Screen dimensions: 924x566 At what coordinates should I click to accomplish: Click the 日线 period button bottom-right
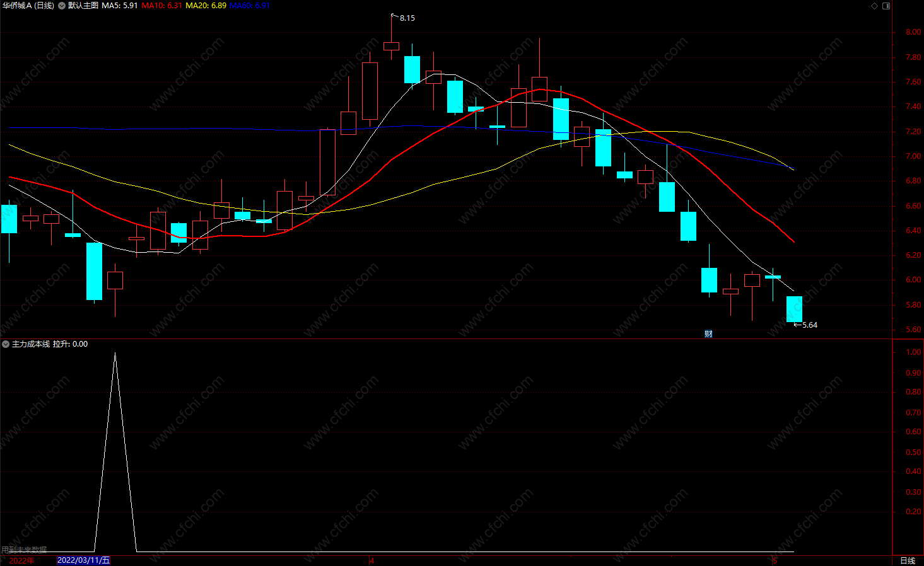[908, 560]
